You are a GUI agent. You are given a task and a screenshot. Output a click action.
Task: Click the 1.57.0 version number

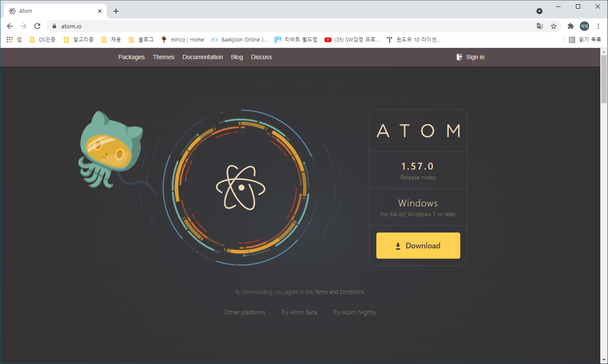coord(417,166)
